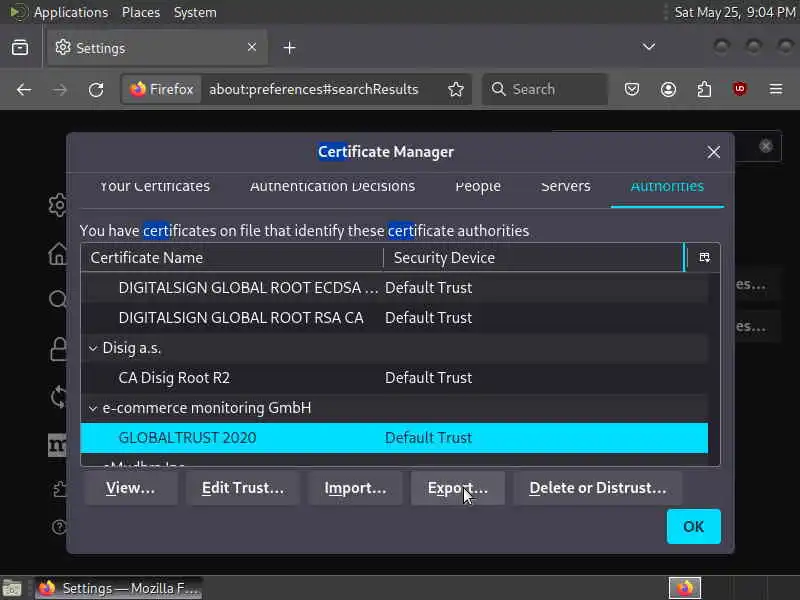Open the column picker icon
Viewport: 800px width, 600px height.
pyautogui.click(x=704, y=257)
